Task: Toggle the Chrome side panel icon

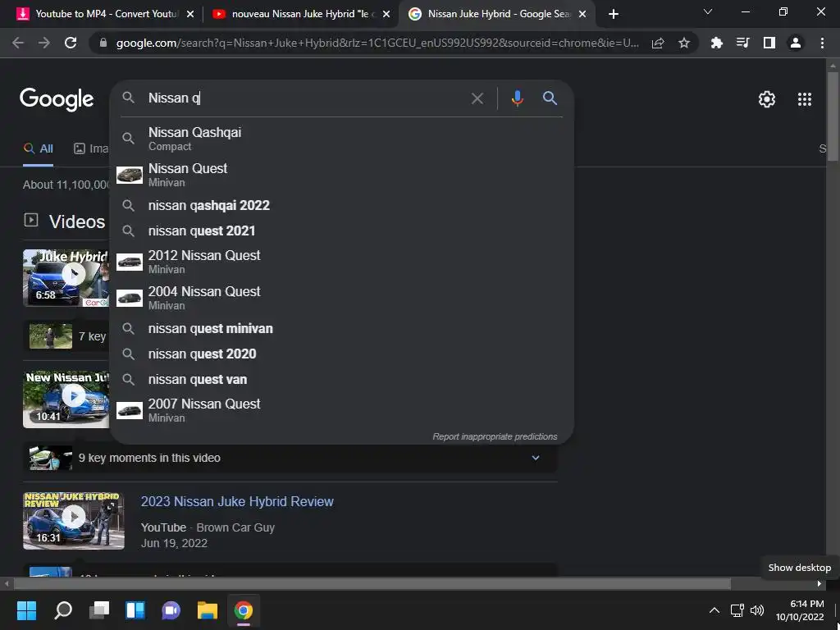Action: (x=769, y=43)
